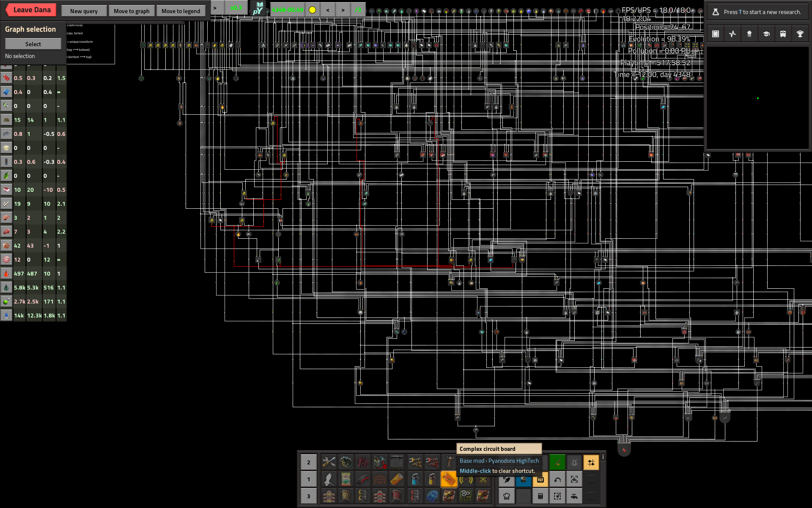Screen dimensions: 812x508
Task: Open achievements trophy icon
Action: tap(800, 34)
